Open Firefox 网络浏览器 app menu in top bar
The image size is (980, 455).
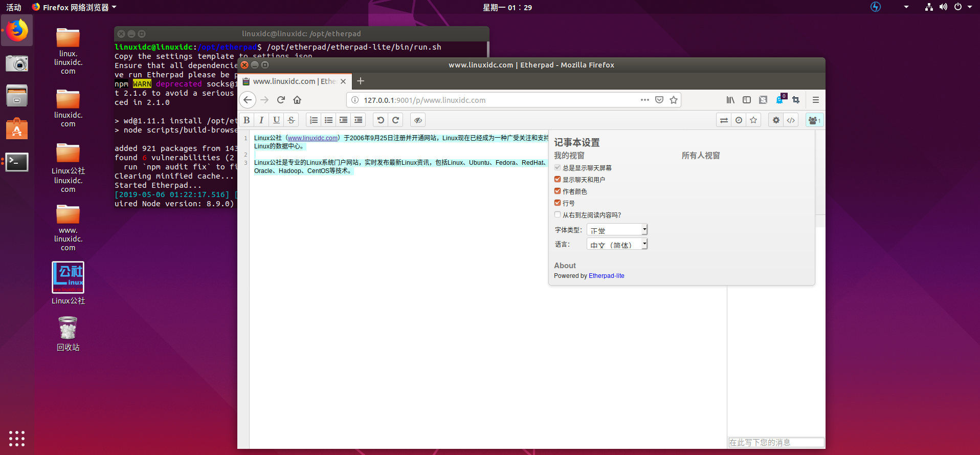coord(74,7)
